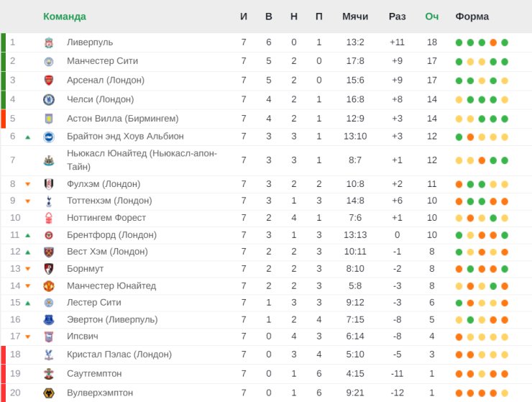Click Liverpool's orange loss form dot

click(493, 42)
